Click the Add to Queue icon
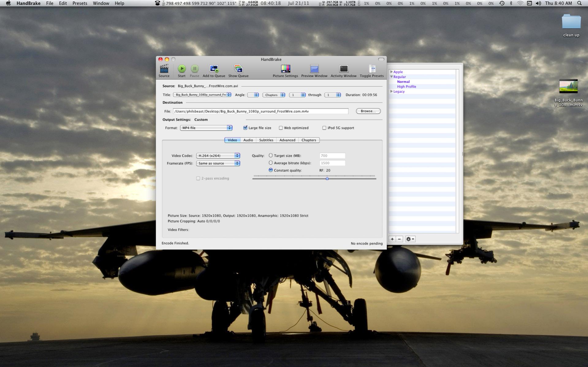The width and height of the screenshot is (588, 367). (x=214, y=69)
